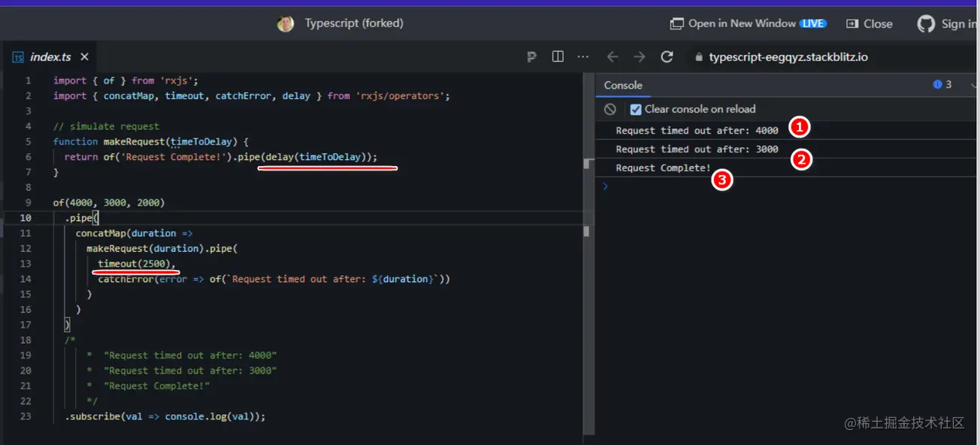Click the console info message count badge
This screenshot has width=980, height=445.
tap(942, 85)
